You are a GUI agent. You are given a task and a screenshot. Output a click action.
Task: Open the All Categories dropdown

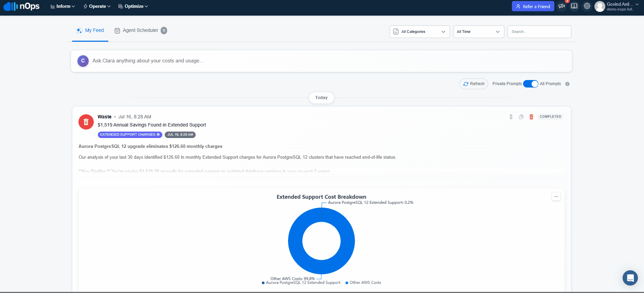(x=419, y=32)
